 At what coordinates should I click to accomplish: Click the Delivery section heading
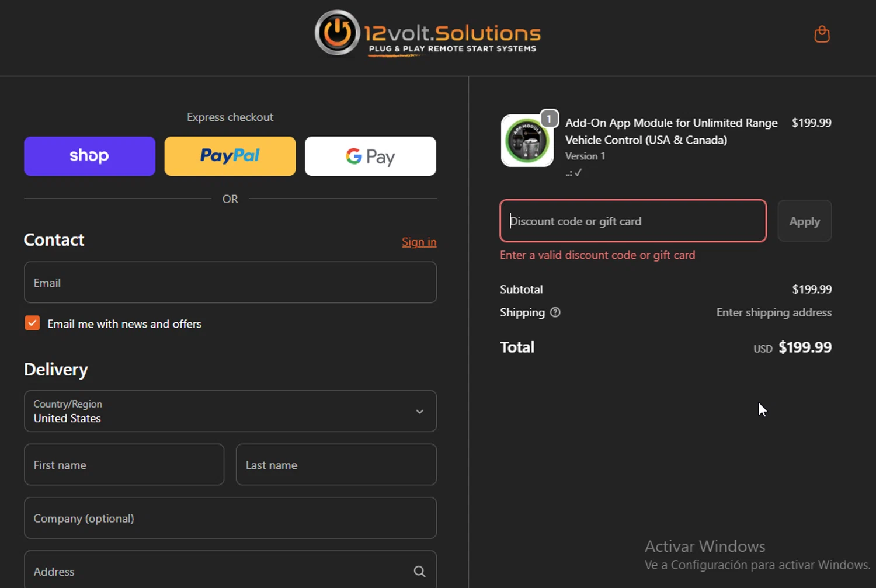point(56,370)
